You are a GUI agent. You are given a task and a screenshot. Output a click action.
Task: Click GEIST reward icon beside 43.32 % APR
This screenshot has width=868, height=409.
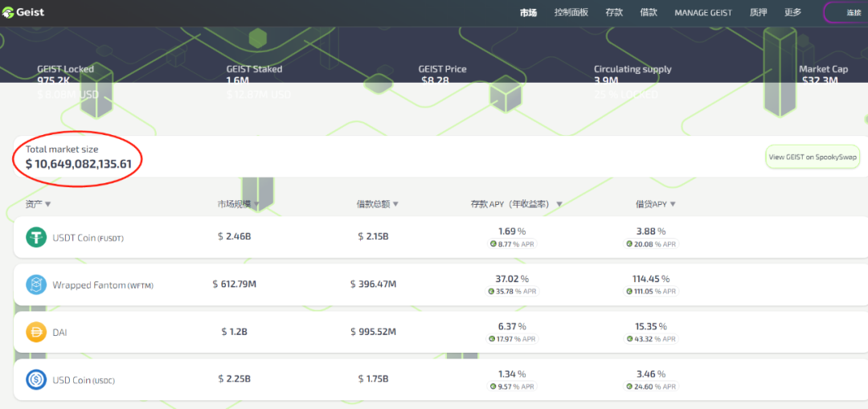pyautogui.click(x=629, y=338)
